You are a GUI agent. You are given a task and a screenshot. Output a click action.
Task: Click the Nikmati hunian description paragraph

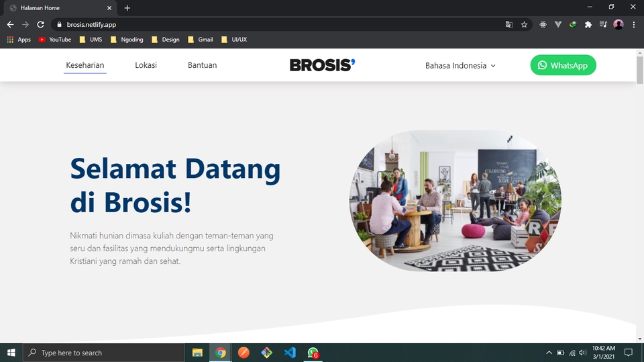(x=172, y=248)
